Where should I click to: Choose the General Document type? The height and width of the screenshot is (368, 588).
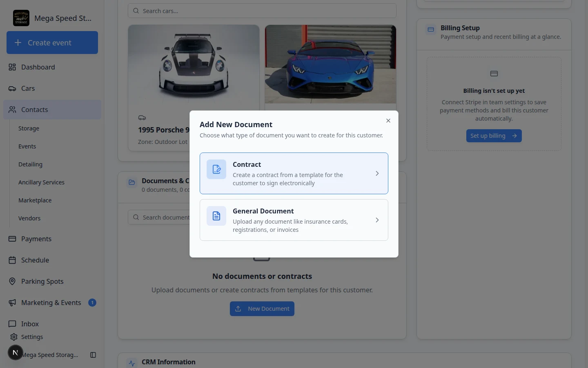pos(294,220)
